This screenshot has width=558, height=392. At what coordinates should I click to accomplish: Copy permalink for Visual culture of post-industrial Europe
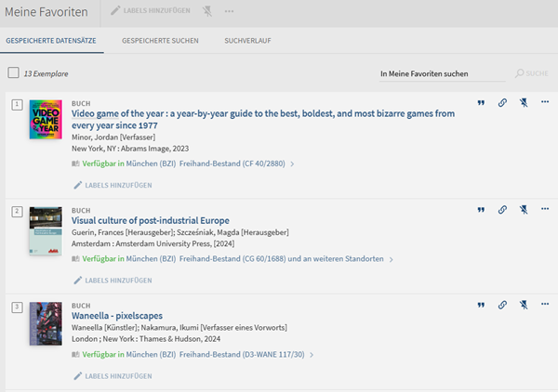tap(502, 210)
